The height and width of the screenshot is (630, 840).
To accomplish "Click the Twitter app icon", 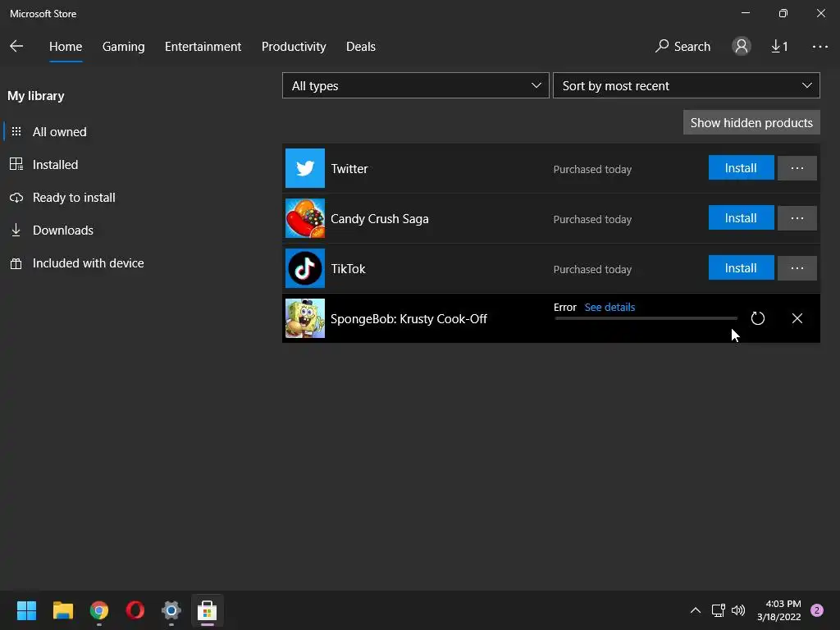I will click(305, 168).
